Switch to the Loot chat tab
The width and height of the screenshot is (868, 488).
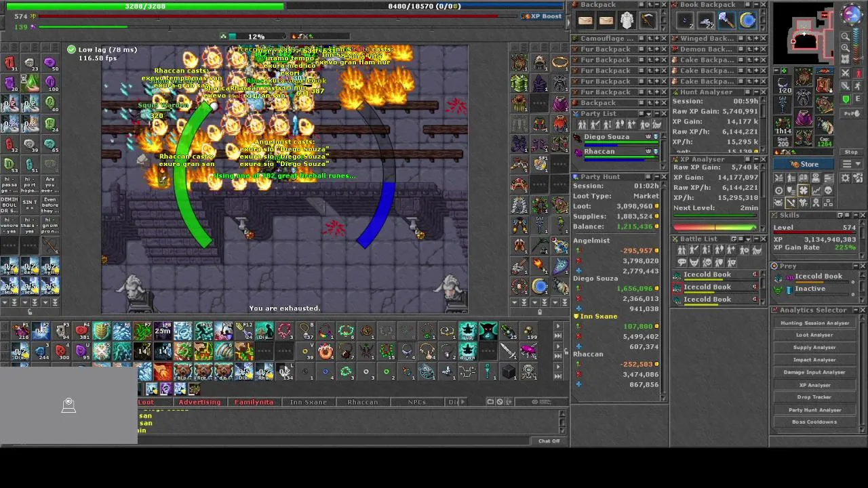pyautogui.click(x=146, y=402)
